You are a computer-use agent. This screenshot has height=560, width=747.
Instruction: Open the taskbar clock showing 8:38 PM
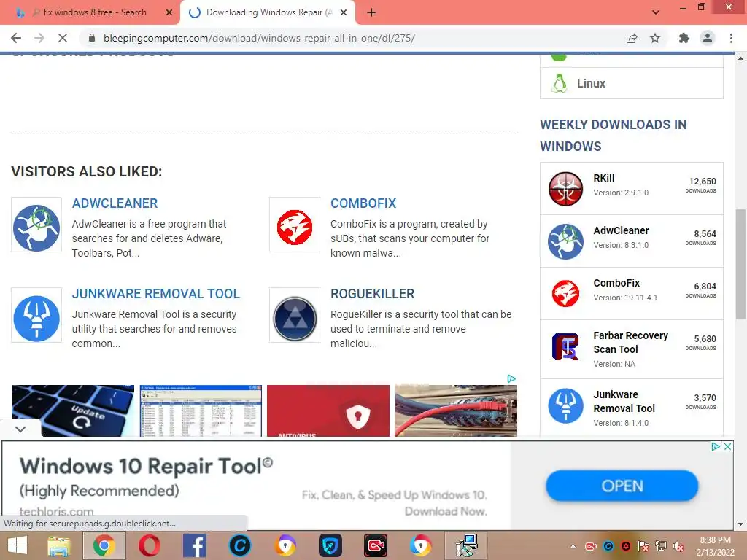715,546
